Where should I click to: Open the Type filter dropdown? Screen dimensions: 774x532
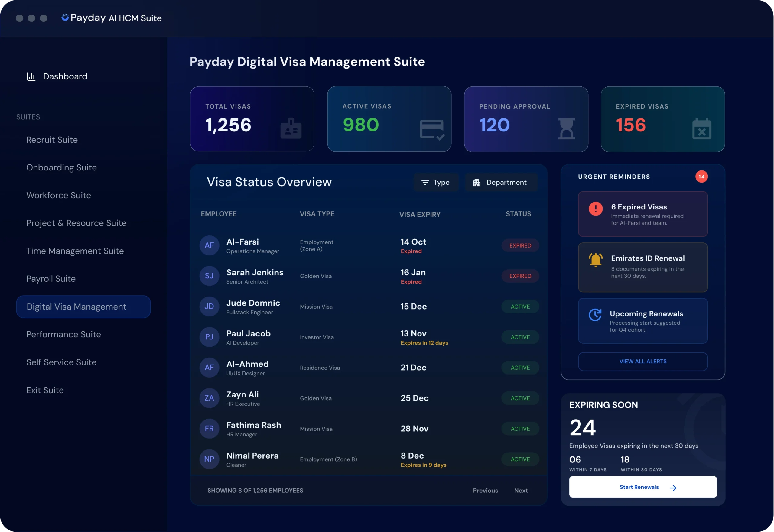pyautogui.click(x=436, y=182)
